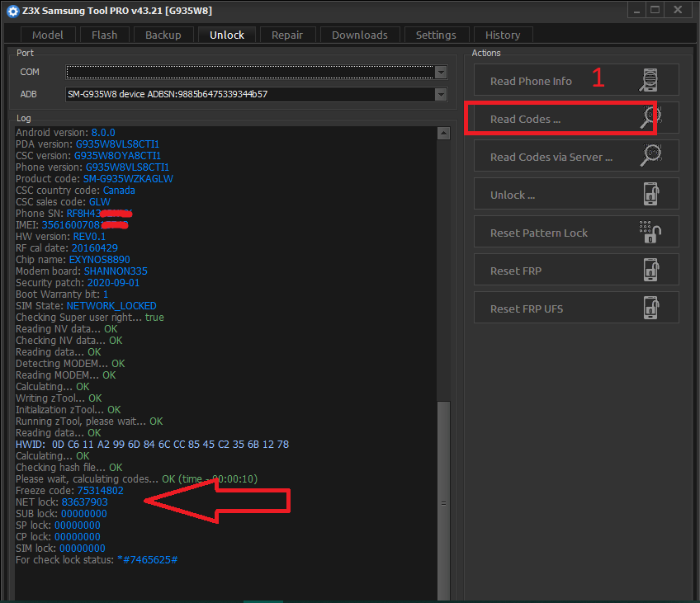
Task: Click the CP lock 00000000 code
Action: click(78, 537)
